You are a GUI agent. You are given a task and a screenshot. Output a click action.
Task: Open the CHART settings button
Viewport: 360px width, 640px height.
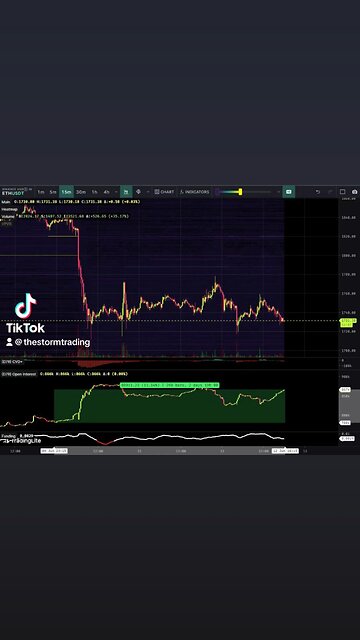164,192
